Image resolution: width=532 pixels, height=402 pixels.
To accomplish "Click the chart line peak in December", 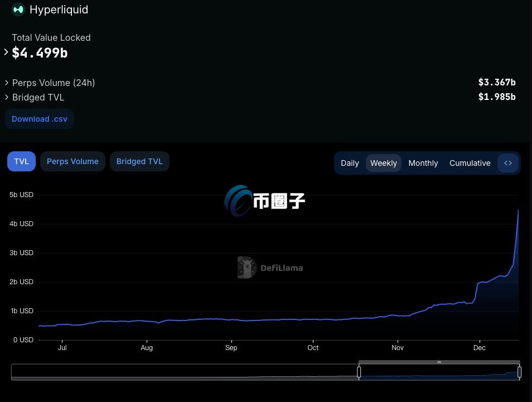I will pyautogui.click(x=518, y=210).
